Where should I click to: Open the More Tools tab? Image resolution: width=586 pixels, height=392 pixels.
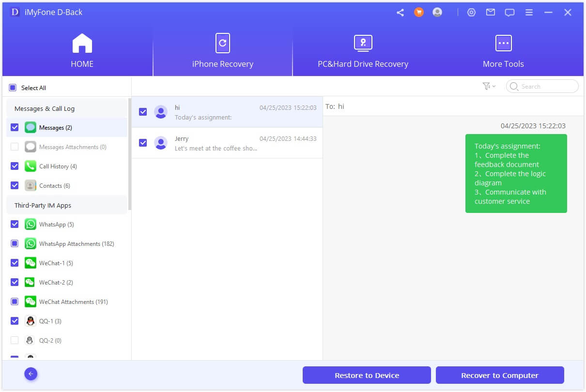pos(503,52)
